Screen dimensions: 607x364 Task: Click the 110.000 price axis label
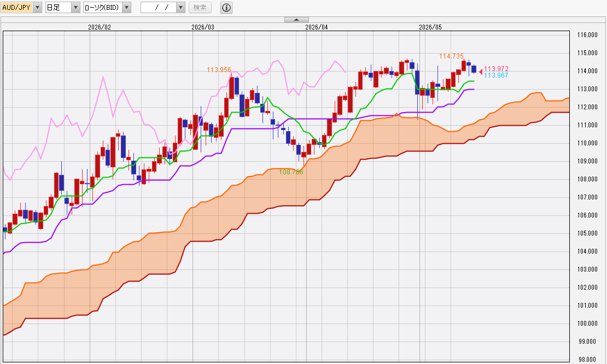point(587,143)
